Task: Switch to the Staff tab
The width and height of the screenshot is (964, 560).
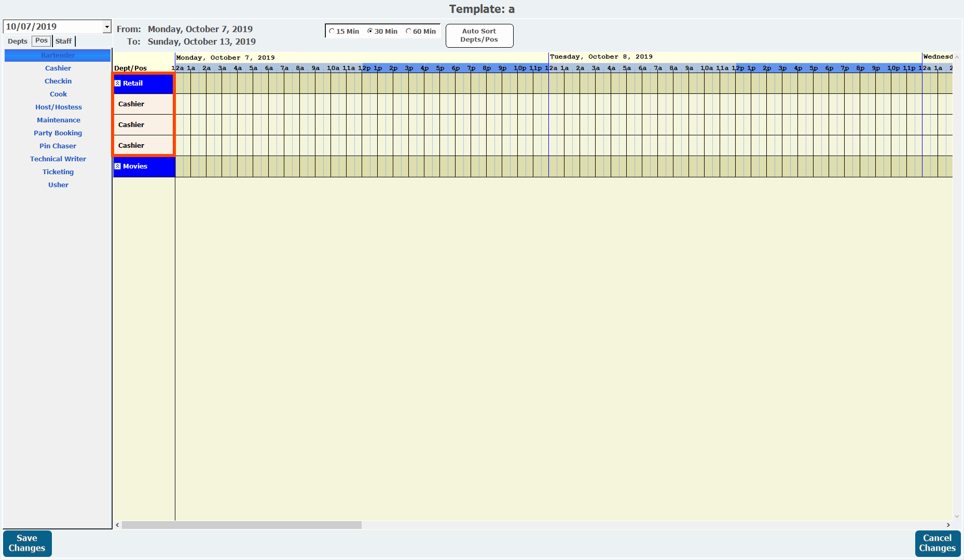Action: (64, 41)
